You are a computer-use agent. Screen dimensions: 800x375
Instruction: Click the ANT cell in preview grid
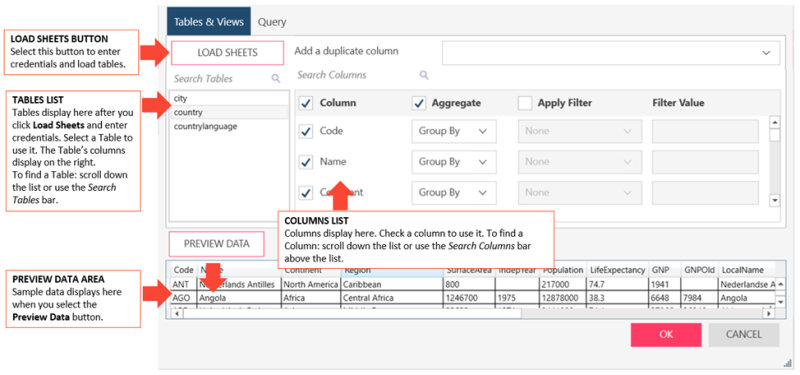tap(184, 284)
